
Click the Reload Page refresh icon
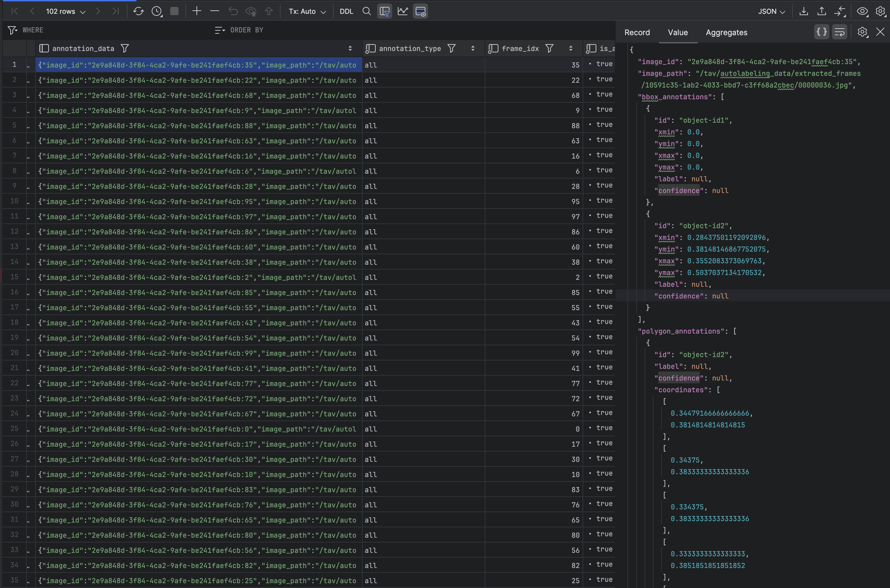(138, 11)
